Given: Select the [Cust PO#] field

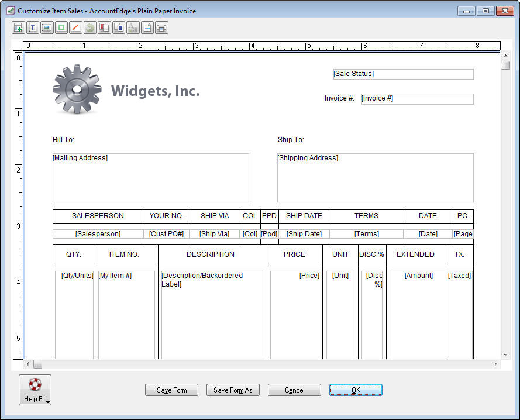Looking at the screenshot, I should coord(166,234).
